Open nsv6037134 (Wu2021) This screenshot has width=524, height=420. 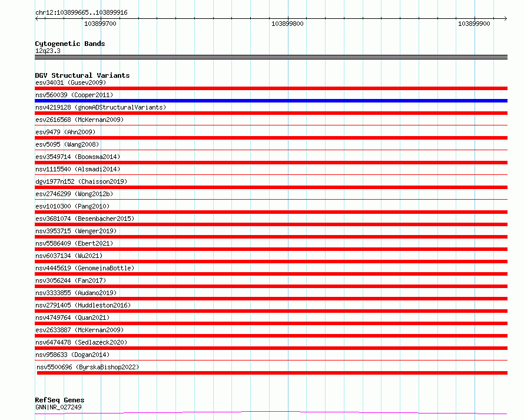click(69, 256)
